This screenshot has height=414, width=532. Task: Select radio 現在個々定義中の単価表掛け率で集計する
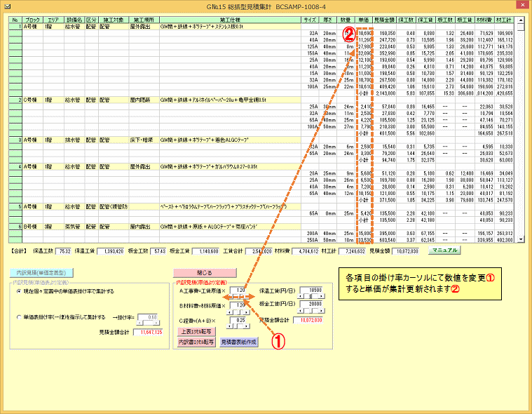coord(18,291)
